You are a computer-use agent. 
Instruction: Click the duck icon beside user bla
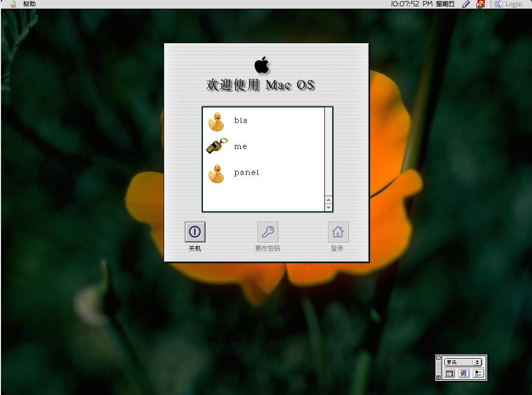216,120
